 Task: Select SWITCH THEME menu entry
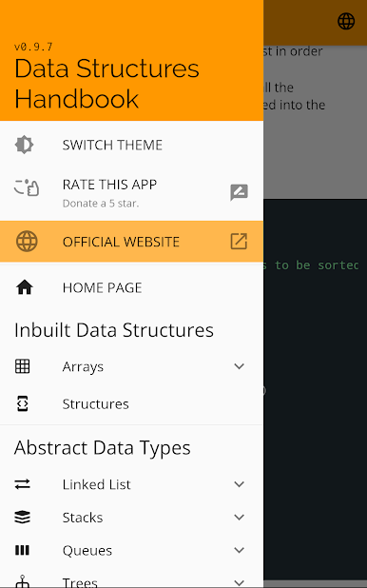point(131,145)
